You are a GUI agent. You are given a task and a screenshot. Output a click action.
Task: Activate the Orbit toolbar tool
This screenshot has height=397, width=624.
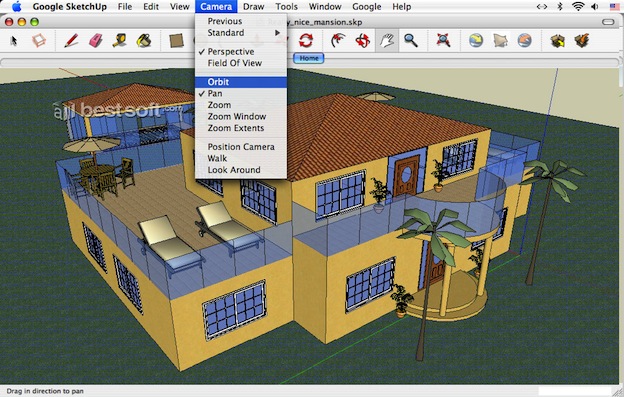click(x=363, y=41)
